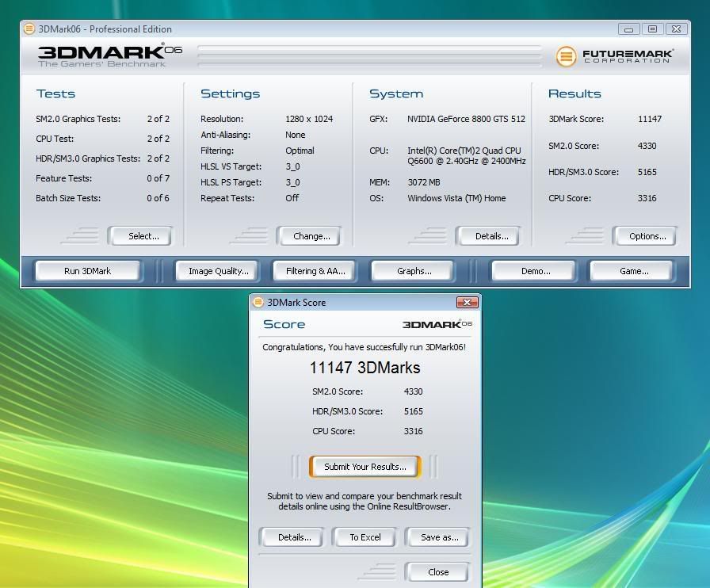This screenshot has height=588, width=710.
Task: Click the main window title bar text
Action: pyautogui.click(x=105, y=29)
